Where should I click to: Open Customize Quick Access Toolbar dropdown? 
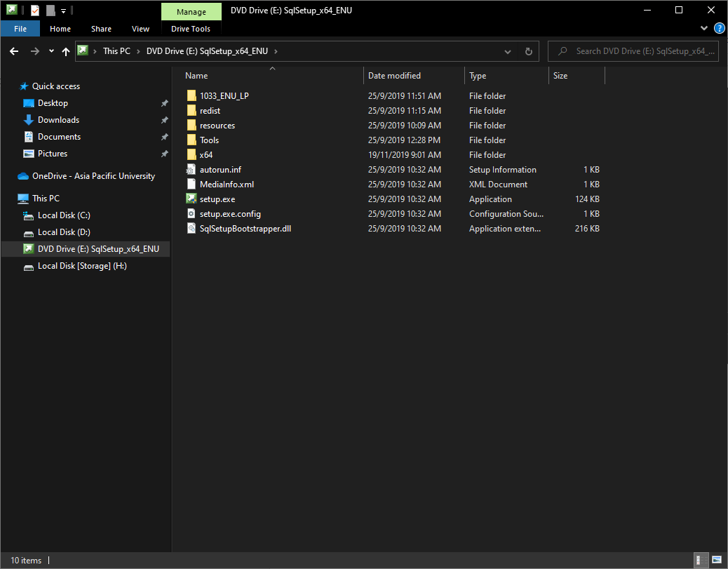pos(63,11)
